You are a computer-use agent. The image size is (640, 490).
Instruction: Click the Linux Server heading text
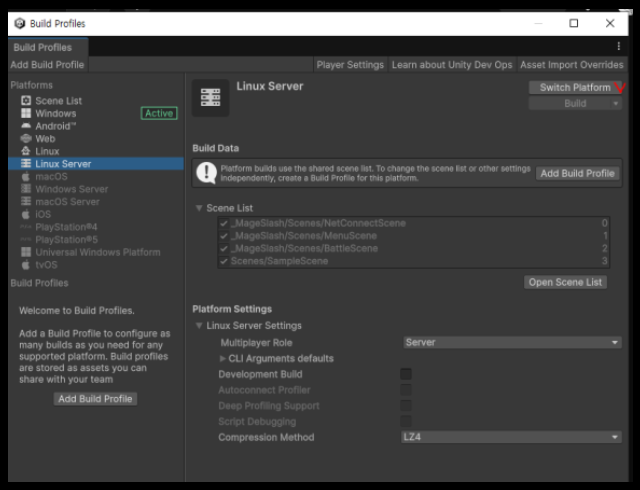tap(270, 86)
